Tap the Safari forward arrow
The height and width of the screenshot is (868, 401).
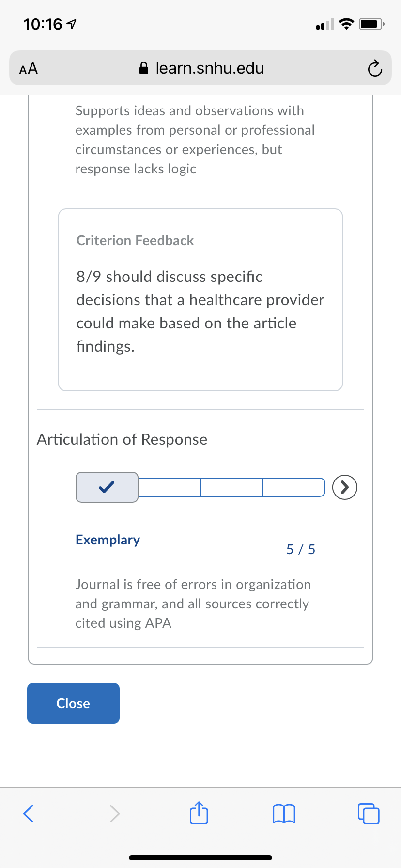click(x=114, y=813)
